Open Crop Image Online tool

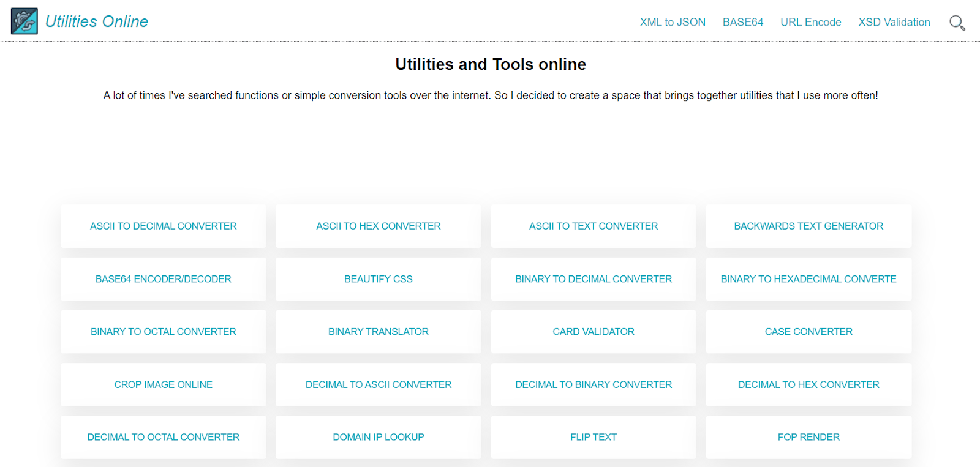tap(164, 384)
